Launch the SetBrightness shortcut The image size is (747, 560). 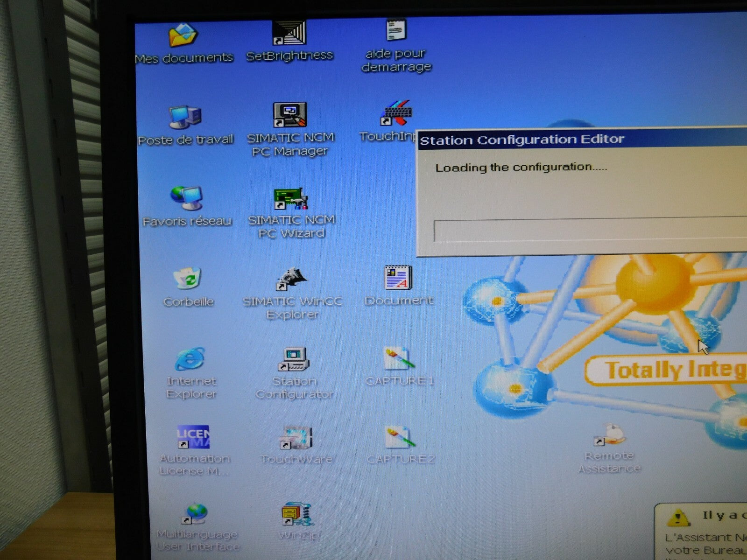289,33
